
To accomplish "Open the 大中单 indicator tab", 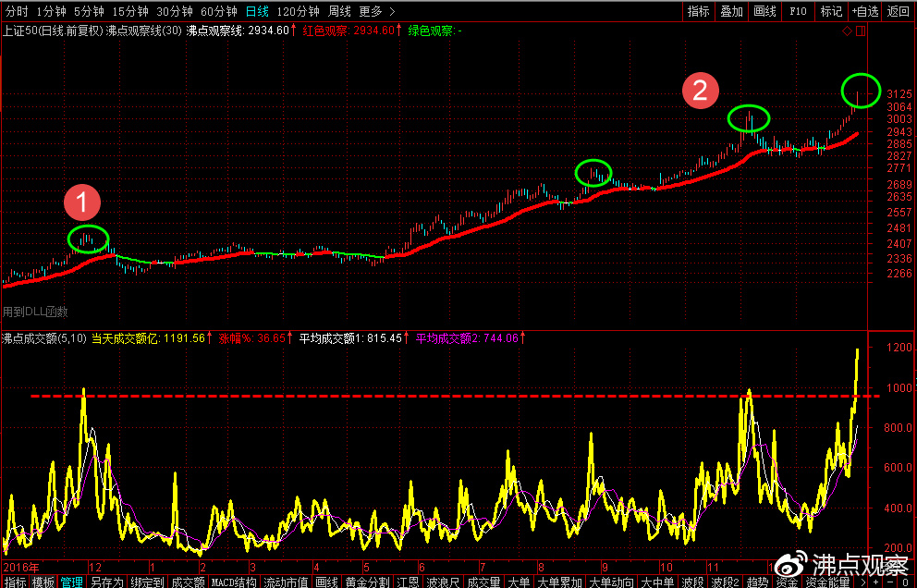I will click(x=657, y=582).
